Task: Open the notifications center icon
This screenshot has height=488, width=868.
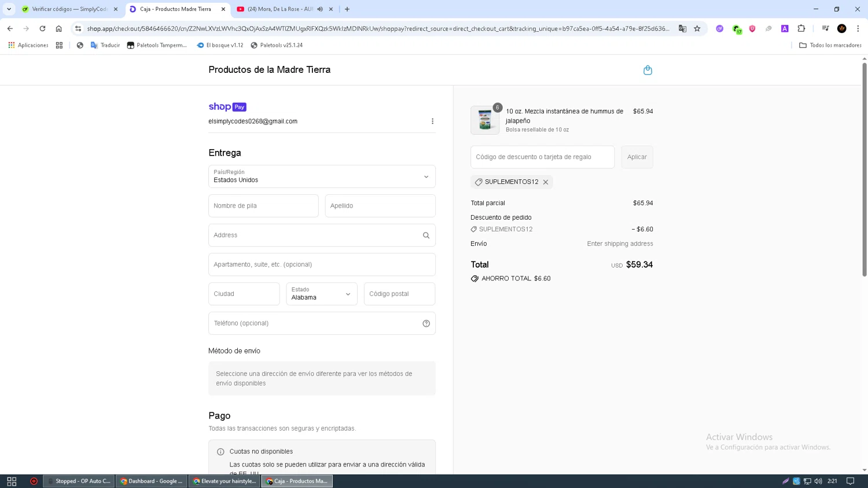Action: [x=850, y=481]
